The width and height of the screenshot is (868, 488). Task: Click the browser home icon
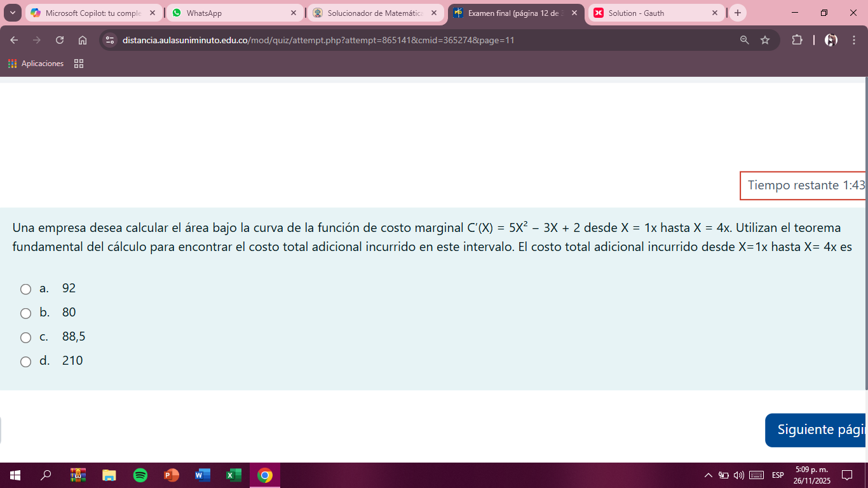(x=83, y=40)
